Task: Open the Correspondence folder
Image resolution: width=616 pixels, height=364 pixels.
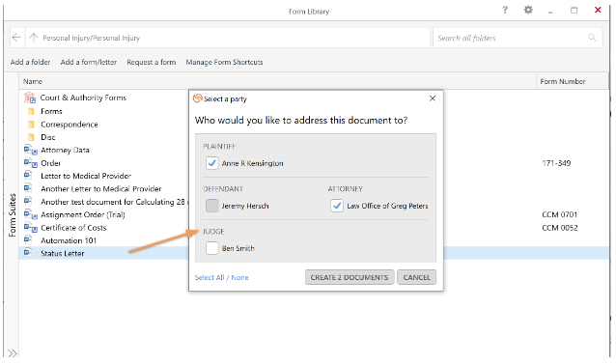Action: click(x=70, y=125)
